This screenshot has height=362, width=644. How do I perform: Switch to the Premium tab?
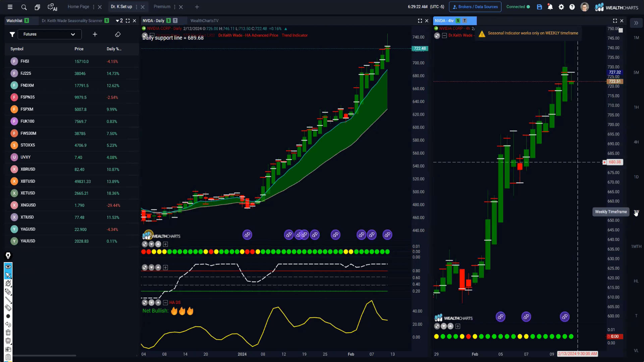162,7
